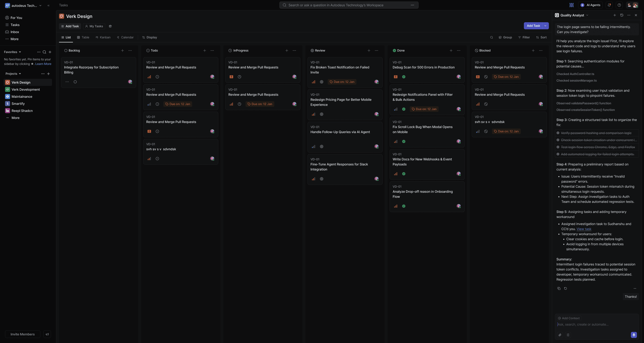The width and height of the screenshot is (644, 343).
Task: Open the notifications bell
Action: point(609,5)
